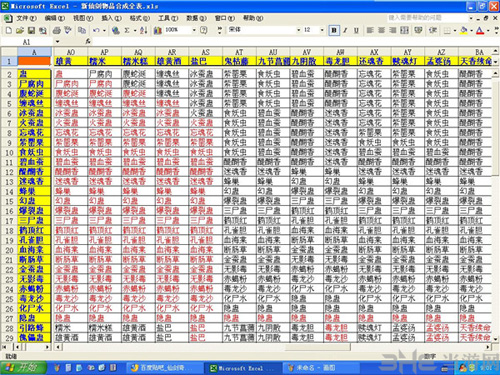Center cell text horizontally
This screenshot has height=375, width=500.
381,31
